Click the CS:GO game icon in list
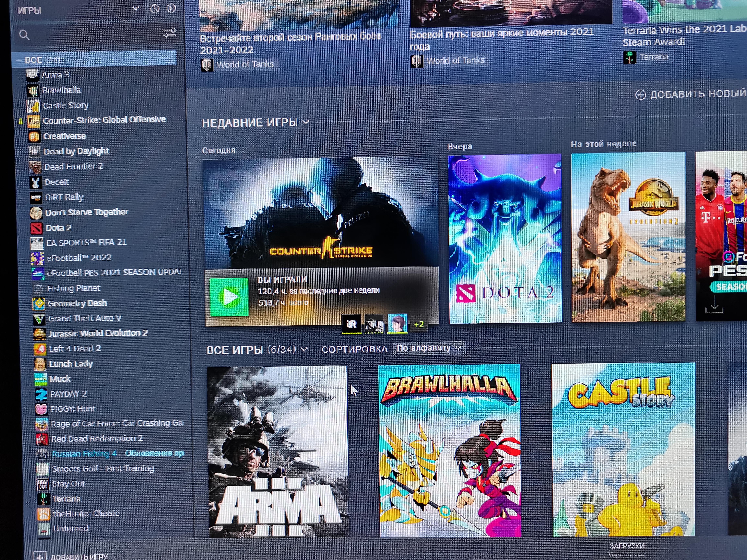Viewport: 747px width, 560px height. [x=34, y=121]
